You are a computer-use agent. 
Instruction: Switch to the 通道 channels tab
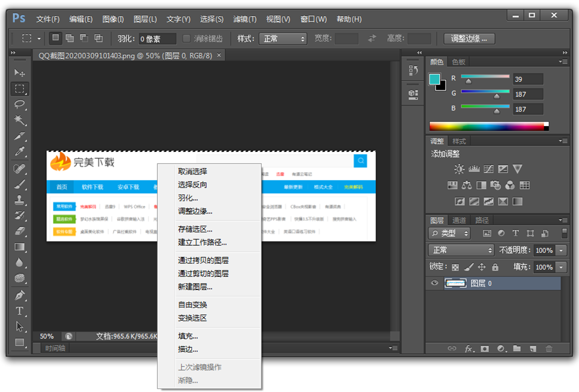[x=459, y=220]
